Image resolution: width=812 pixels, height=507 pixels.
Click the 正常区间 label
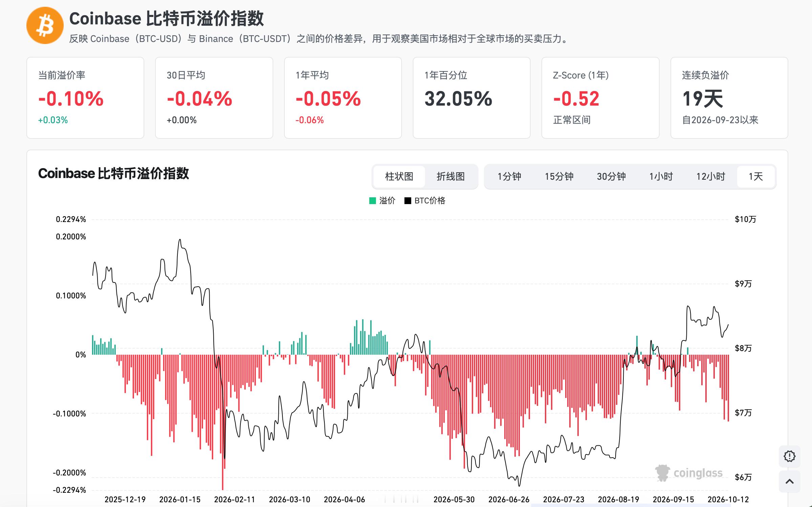tap(572, 120)
